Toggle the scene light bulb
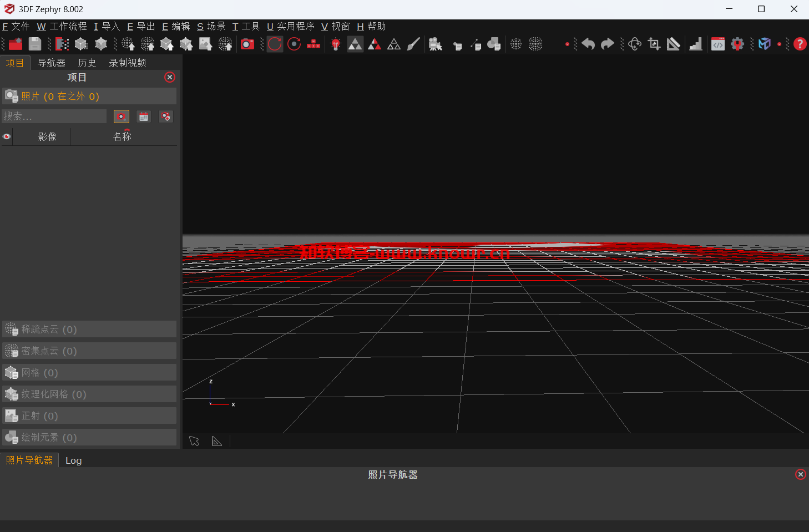The height and width of the screenshot is (532, 809). pyautogui.click(x=336, y=44)
